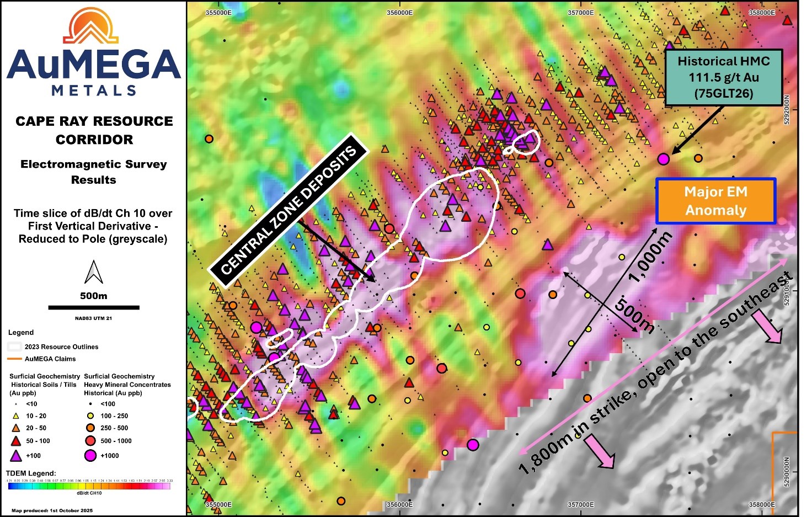The image size is (812, 517).
Task: Click the north arrow compass symbol
Action: [94, 271]
